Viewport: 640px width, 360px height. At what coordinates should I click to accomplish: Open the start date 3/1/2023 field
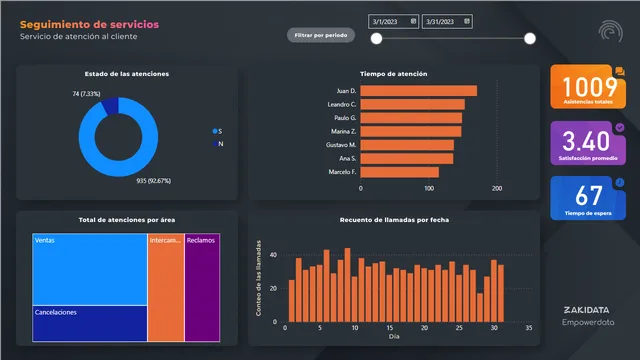[393, 22]
